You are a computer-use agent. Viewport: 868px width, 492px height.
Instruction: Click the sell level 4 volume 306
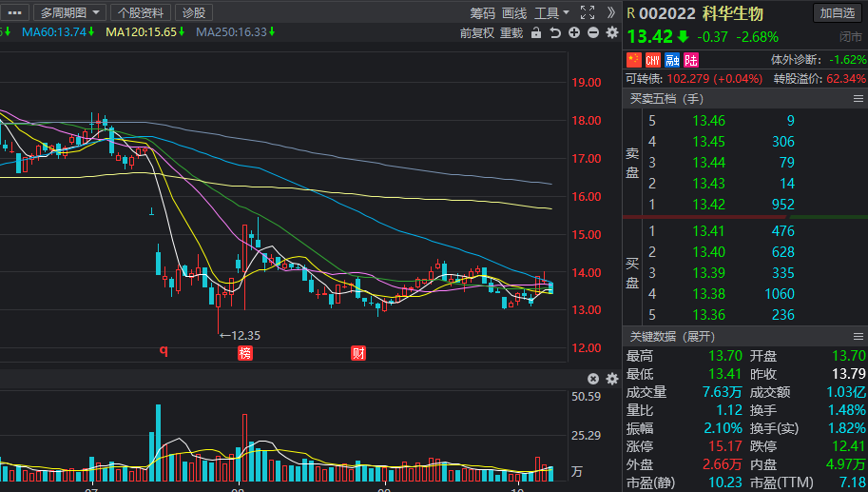(x=783, y=141)
